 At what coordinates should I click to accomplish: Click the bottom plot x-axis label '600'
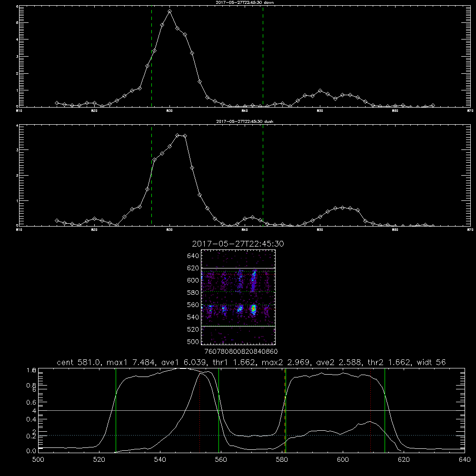click(343, 460)
